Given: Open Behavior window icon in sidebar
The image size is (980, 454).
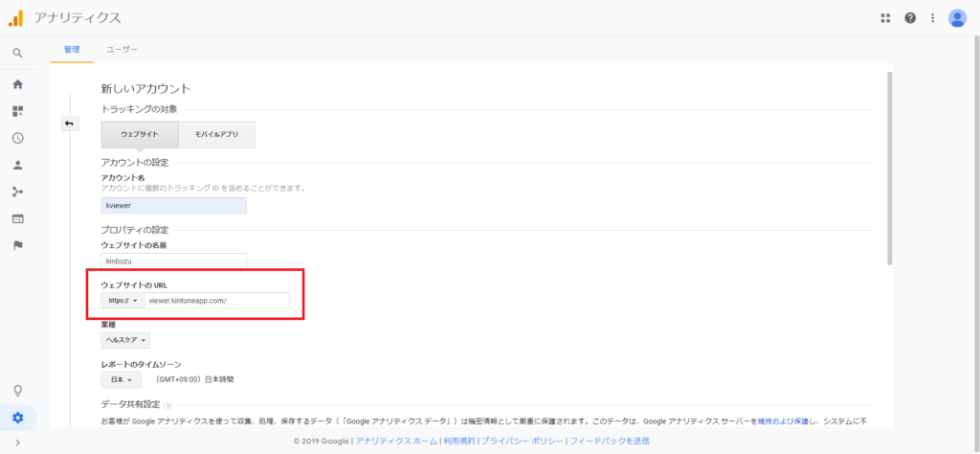Looking at the screenshot, I should [x=17, y=219].
